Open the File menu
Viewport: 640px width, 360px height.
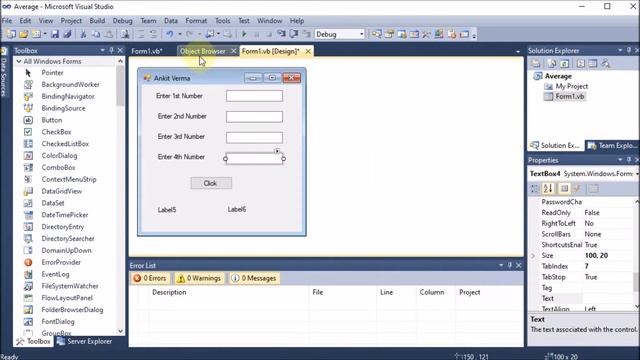coord(7,20)
